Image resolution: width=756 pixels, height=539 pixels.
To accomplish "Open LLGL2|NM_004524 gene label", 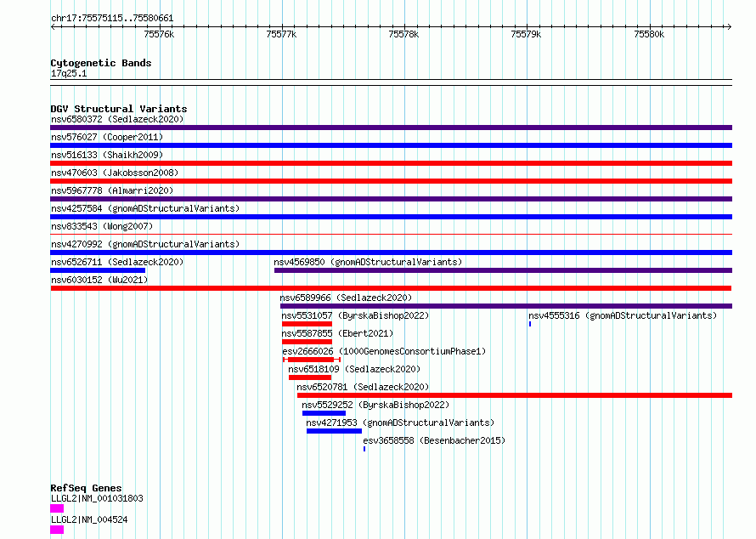I will tap(89, 519).
